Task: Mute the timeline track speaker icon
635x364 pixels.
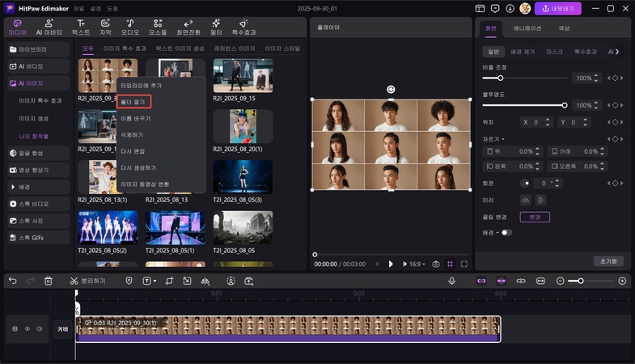Action: pyautogui.click(x=38, y=329)
